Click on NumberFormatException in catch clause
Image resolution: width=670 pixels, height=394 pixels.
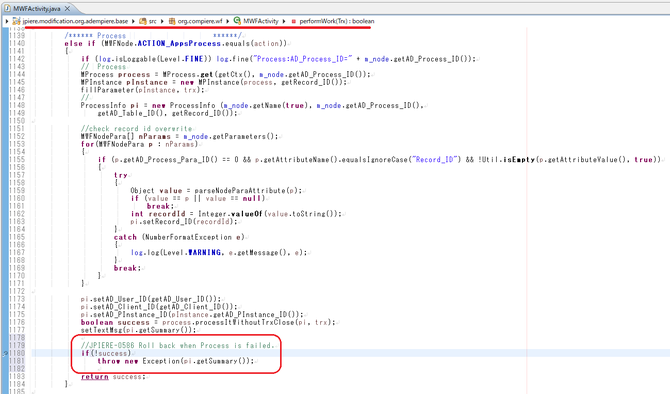pyautogui.click(x=188, y=237)
